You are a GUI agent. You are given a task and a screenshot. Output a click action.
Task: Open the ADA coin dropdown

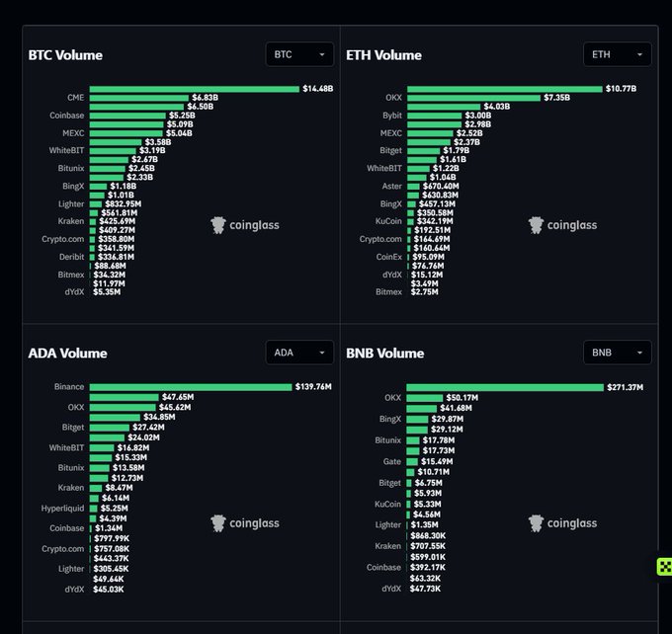click(299, 353)
